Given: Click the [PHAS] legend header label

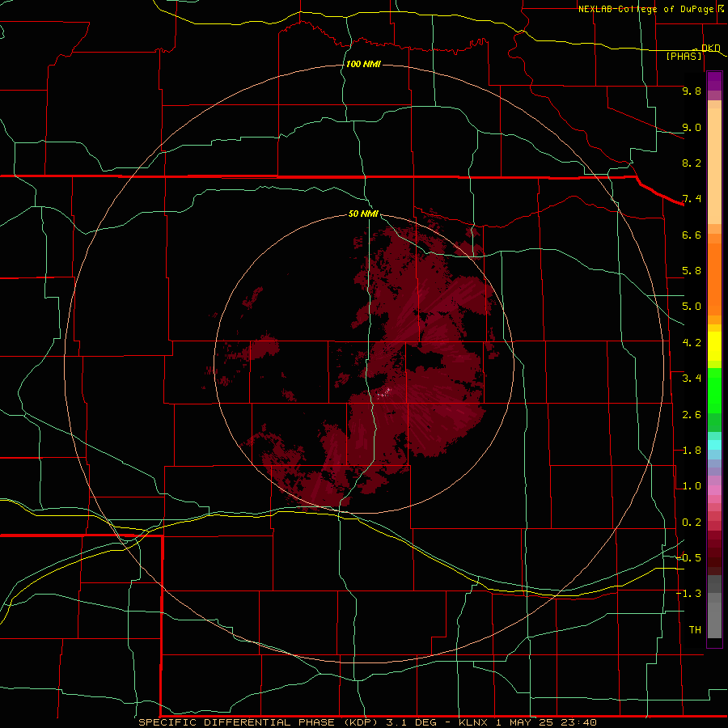Looking at the screenshot, I should (684, 56).
